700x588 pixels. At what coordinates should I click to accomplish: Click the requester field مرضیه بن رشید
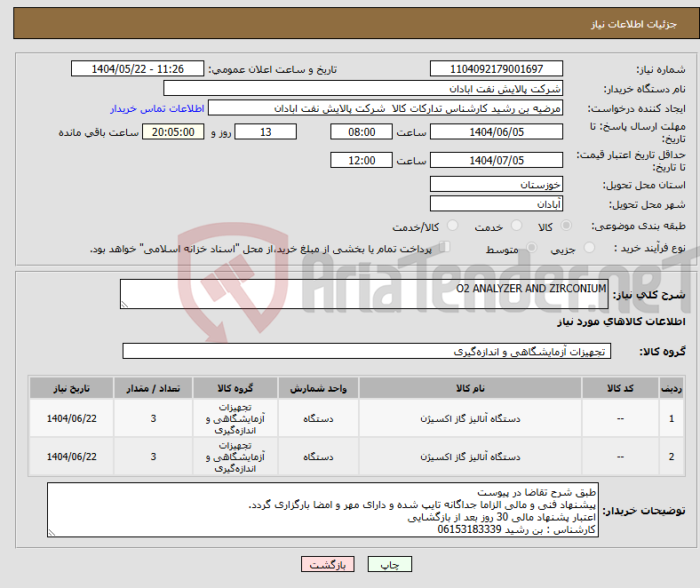[x=386, y=108]
